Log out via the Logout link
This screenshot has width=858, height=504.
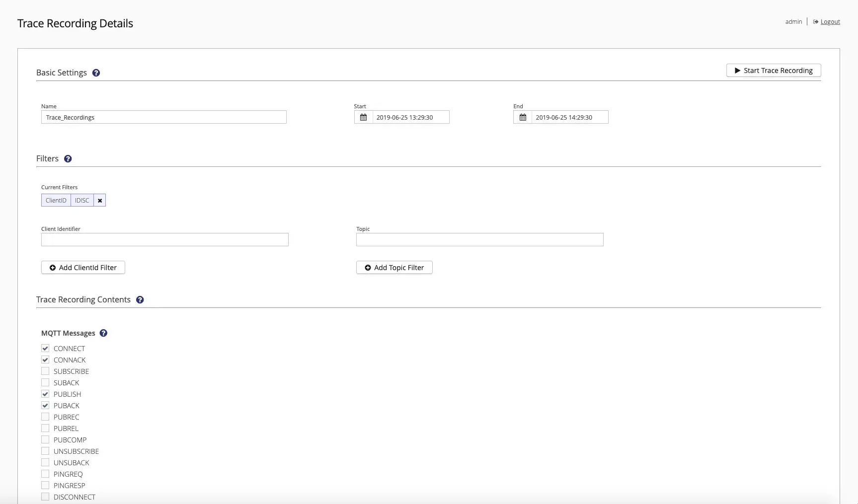click(830, 22)
